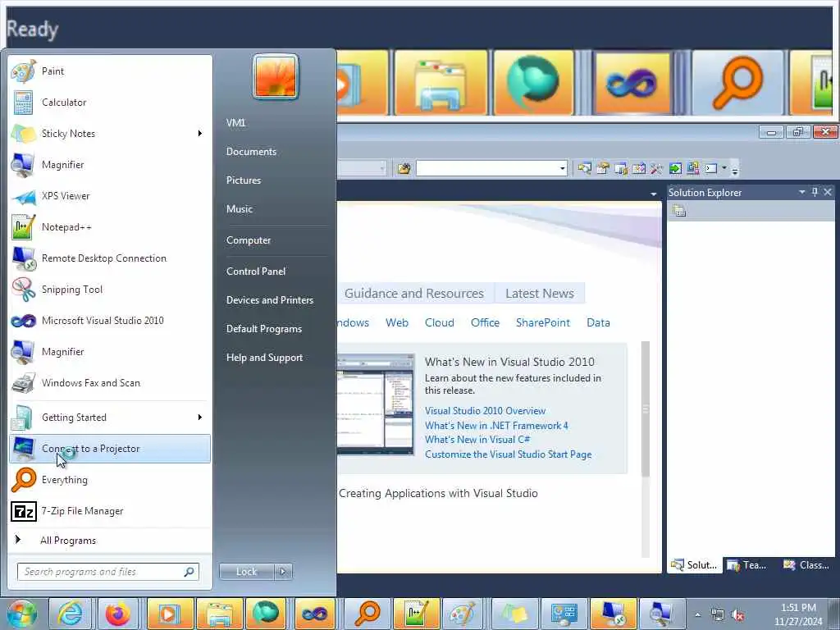Open Windows Fax and Scan
This screenshot has width=840, height=630.
[110, 383]
